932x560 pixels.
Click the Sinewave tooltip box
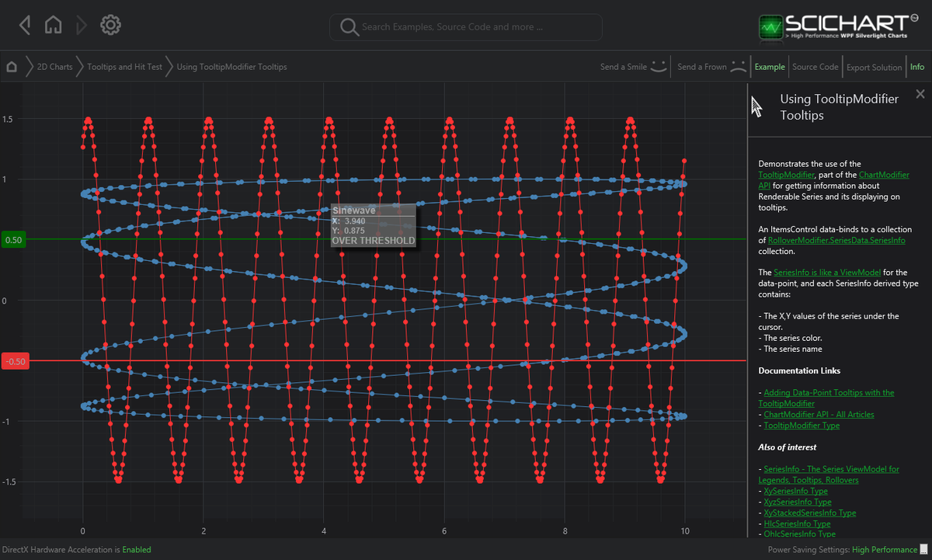(374, 226)
